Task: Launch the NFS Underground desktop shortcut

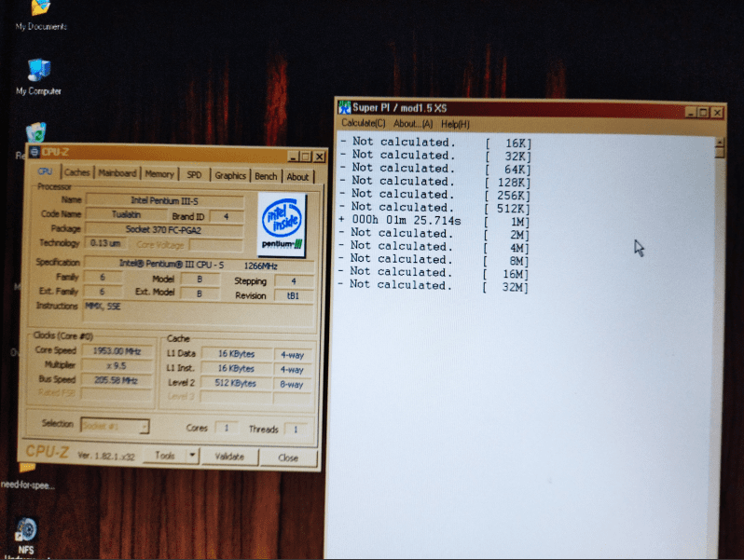Action: 26,539
